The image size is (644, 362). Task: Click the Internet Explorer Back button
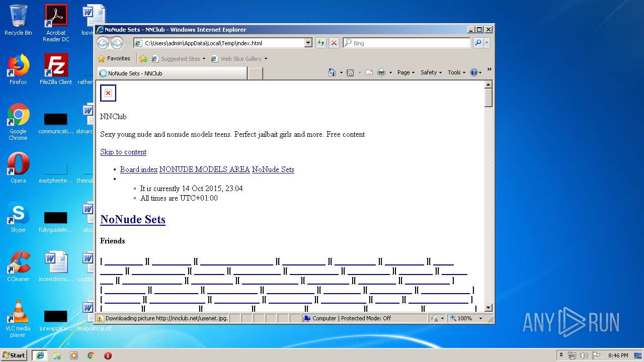tap(103, 43)
